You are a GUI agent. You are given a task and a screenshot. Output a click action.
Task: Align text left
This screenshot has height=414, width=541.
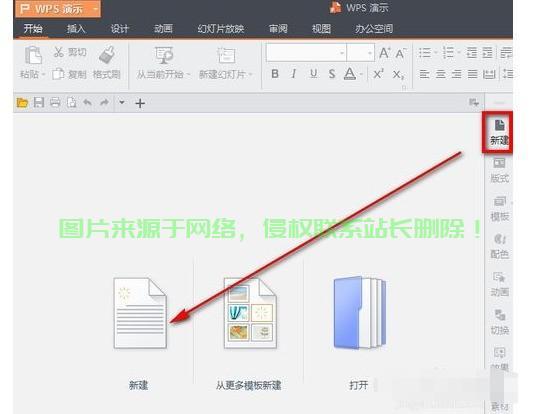pos(424,74)
